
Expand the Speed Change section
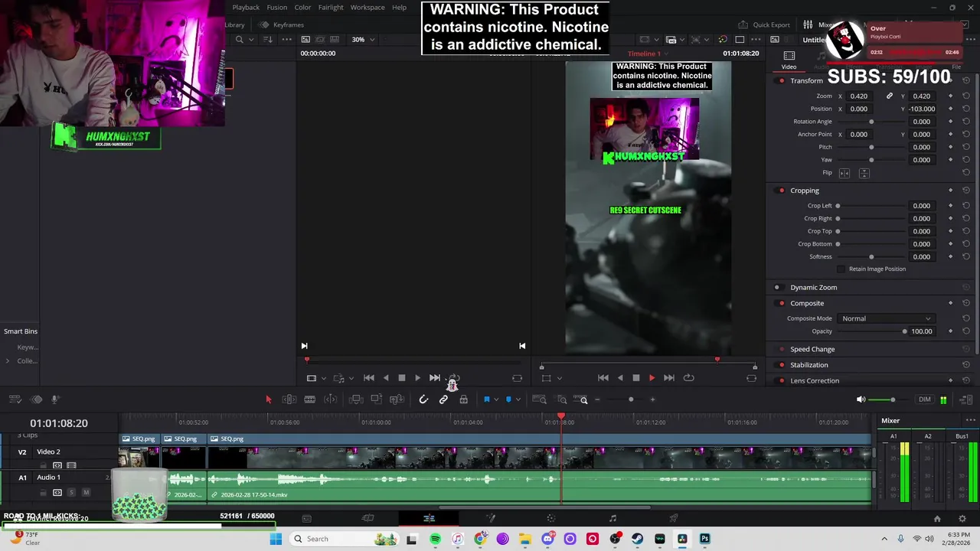pos(812,349)
